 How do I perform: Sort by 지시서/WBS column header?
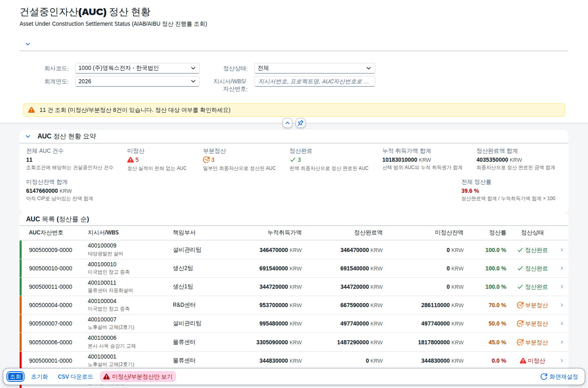pyautogui.click(x=103, y=233)
